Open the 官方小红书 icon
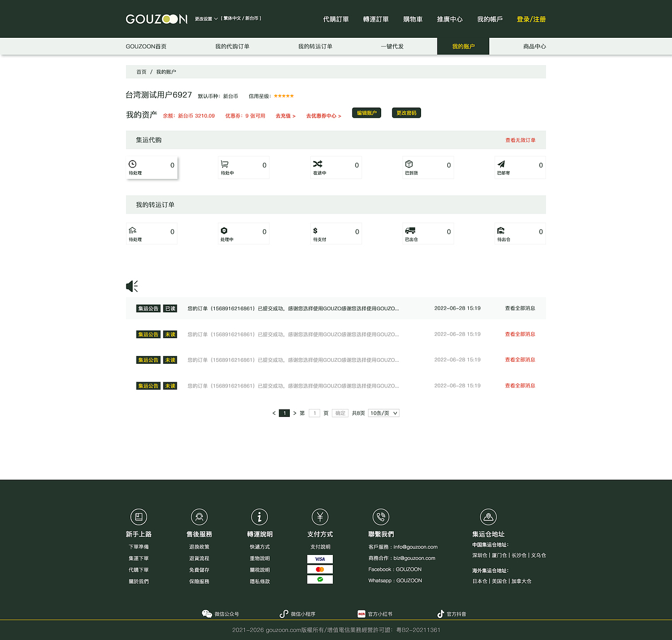 point(361,614)
